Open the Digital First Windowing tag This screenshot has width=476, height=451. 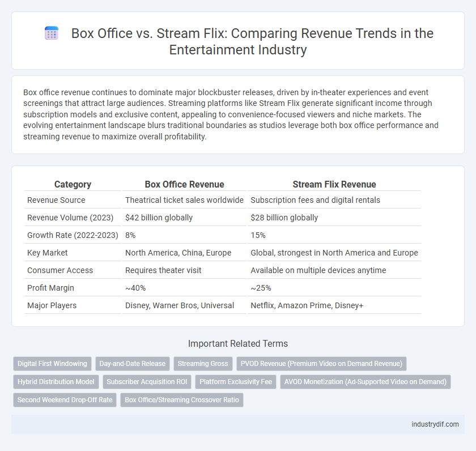click(52, 364)
